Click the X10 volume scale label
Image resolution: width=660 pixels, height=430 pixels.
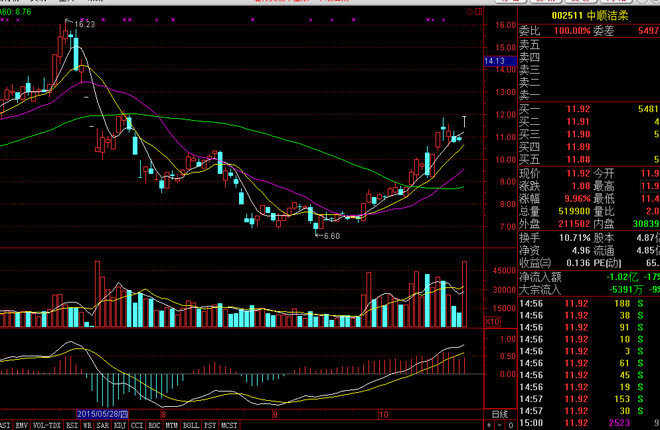pyautogui.click(x=492, y=322)
